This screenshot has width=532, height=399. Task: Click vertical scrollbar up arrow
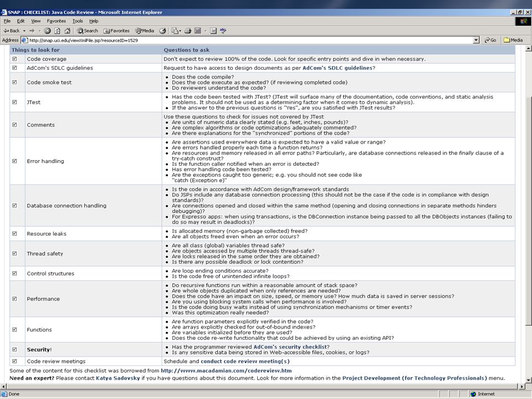(x=528, y=49)
